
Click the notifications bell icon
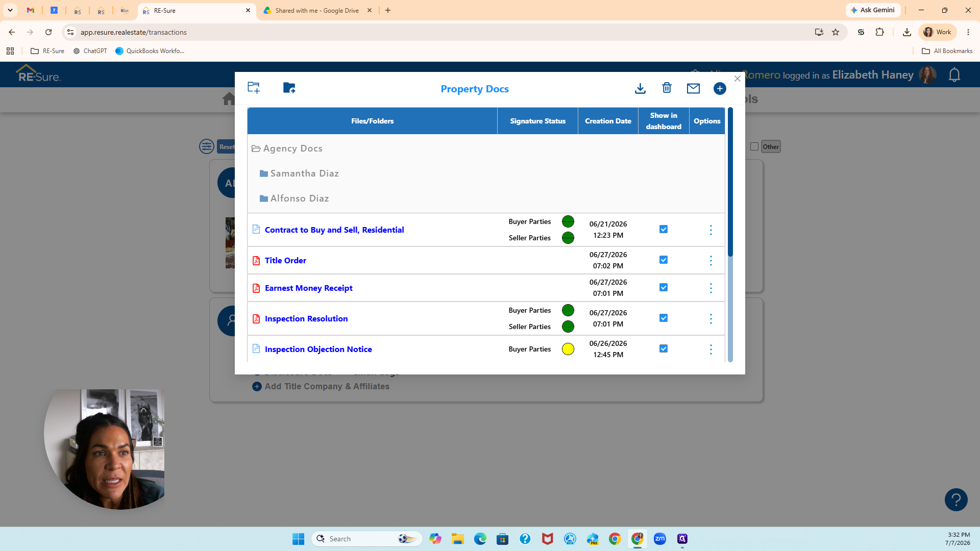pyautogui.click(x=954, y=75)
